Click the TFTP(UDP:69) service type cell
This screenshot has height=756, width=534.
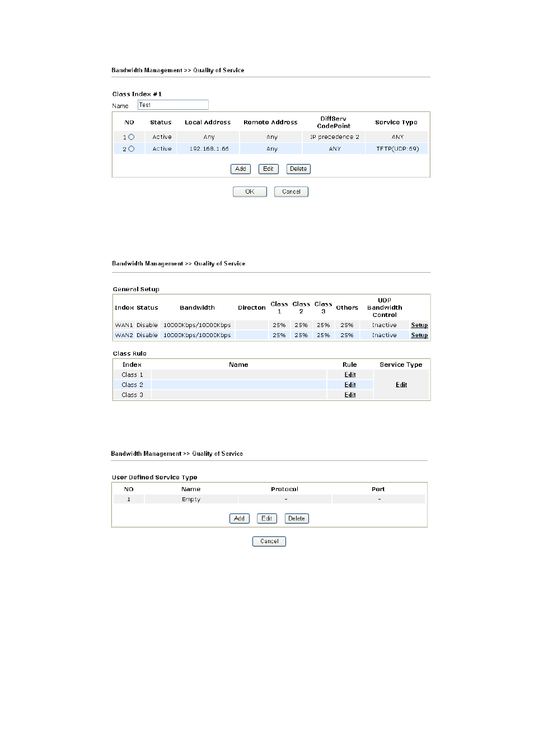(x=397, y=149)
